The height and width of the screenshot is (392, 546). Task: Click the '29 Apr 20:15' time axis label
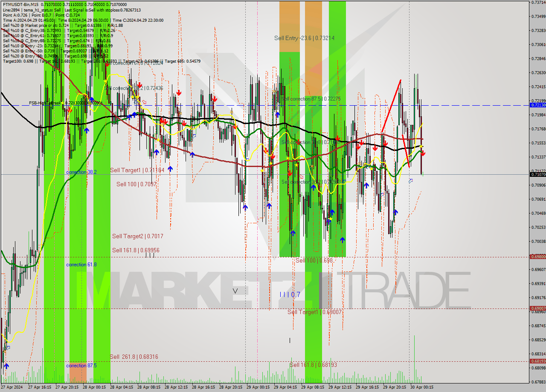[395, 387]
